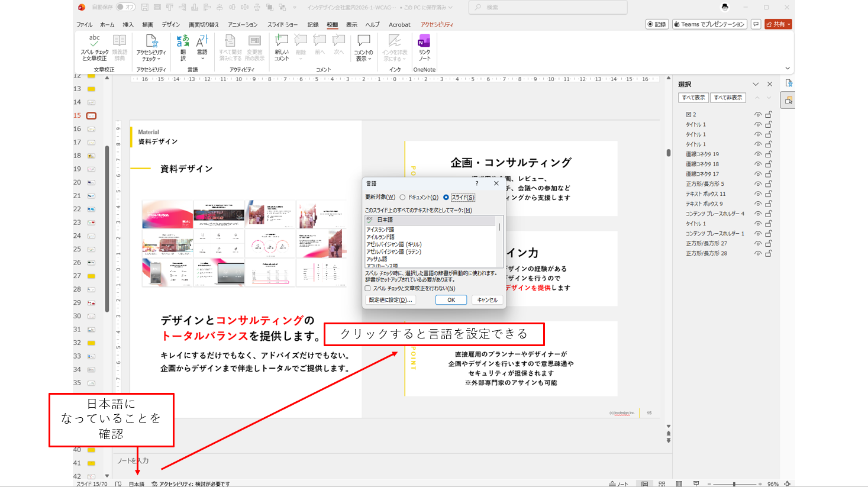The height and width of the screenshot is (487, 868).
Task: Enable スペルチェックと文章校正を行わない checkbox
Action: tap(368, 288)
